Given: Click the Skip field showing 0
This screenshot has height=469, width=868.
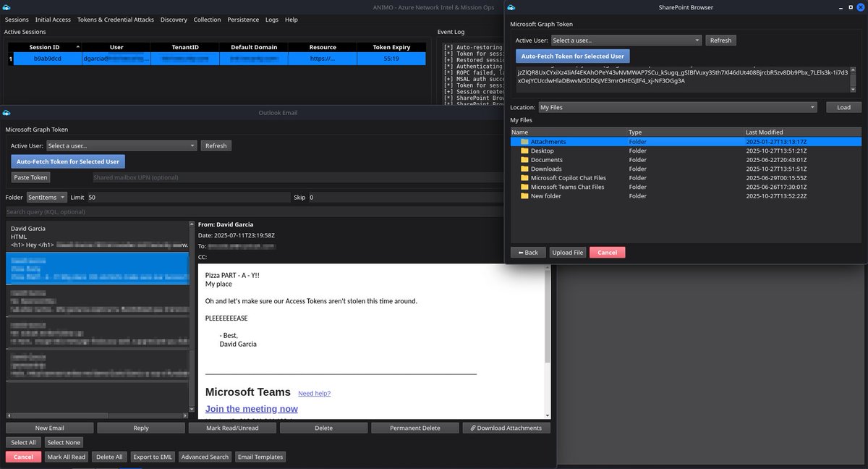Looking at the screenshot, I should [x=405, y=197].
